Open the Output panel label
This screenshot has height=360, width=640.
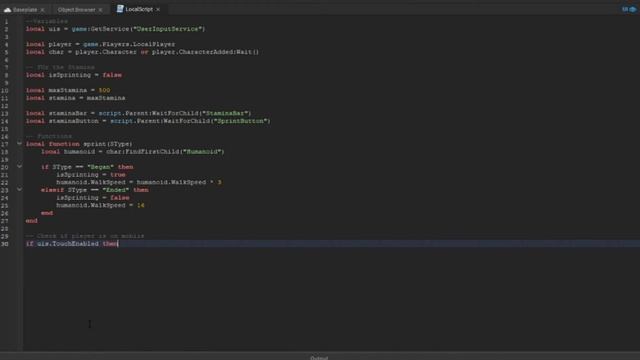(319, 358)
